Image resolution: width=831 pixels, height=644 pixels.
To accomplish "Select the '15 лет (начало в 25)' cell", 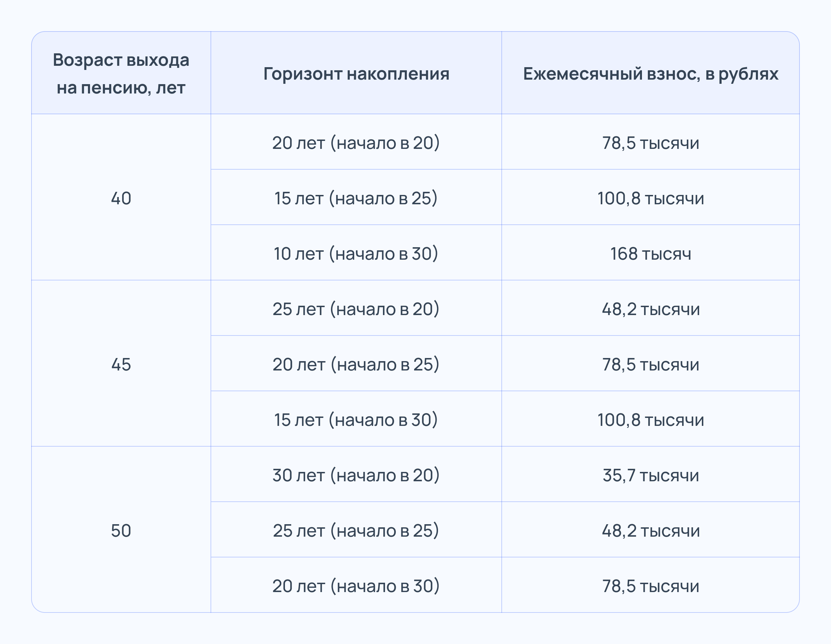I will [x=356, y=198].
